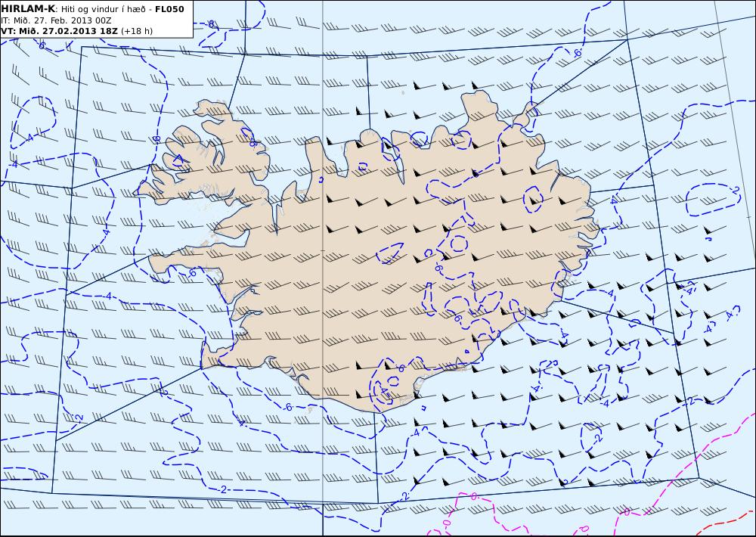Select the 'IT: Mið. 27. Feb. 2013 00Z' line
This screenshot has width=756, height=537.
point(56,20)
